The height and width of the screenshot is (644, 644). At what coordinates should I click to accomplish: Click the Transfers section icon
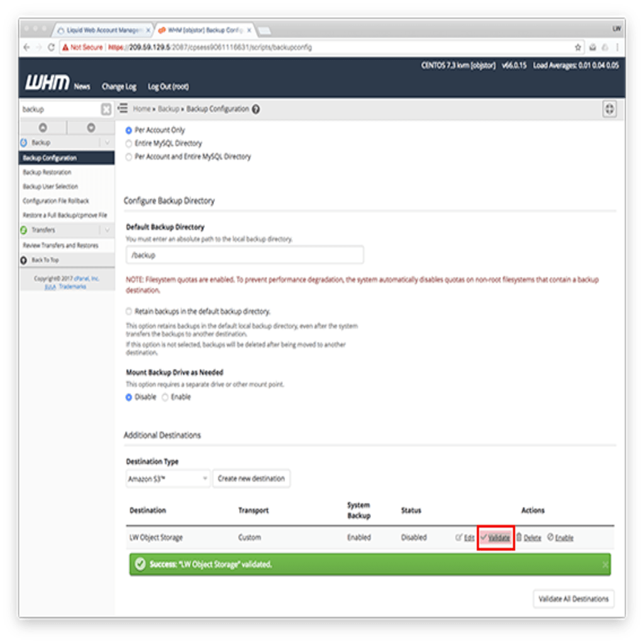[x=24, y=230]
